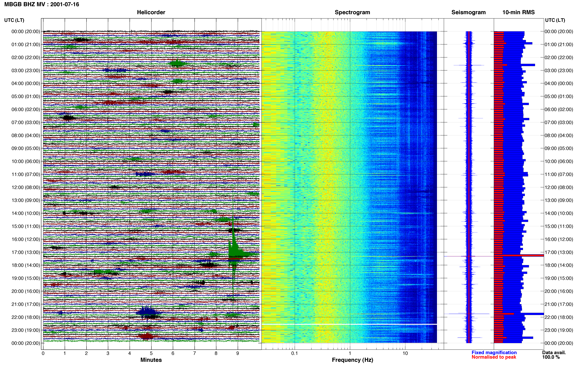The width and height of the screenshot is (588, 368).
Task: Click the left axis label '06:00 (02:00)'
Action: click(26, 109)
